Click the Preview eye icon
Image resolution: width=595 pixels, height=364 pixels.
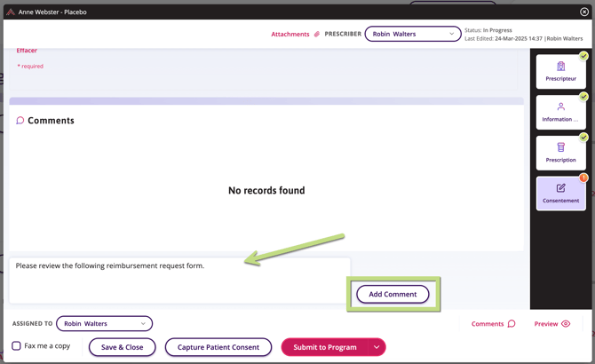pos(566,323)
